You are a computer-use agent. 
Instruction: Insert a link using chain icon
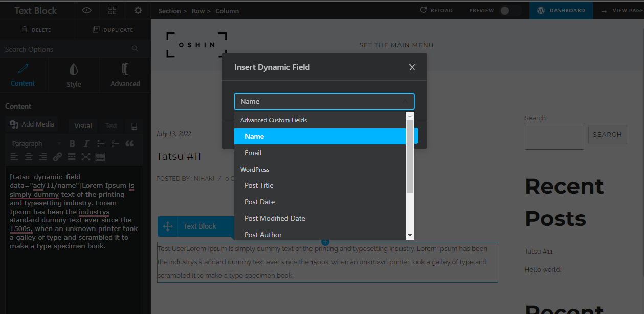(57, 157)
